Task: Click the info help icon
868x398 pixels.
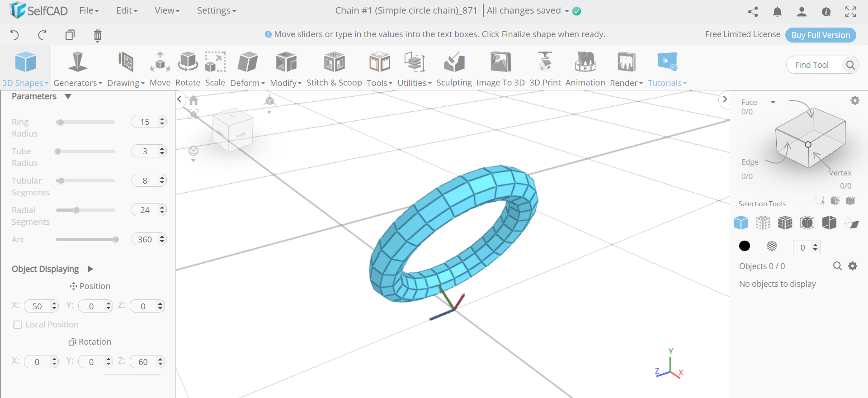Action: pyautogui.click(x=826, y=12)
